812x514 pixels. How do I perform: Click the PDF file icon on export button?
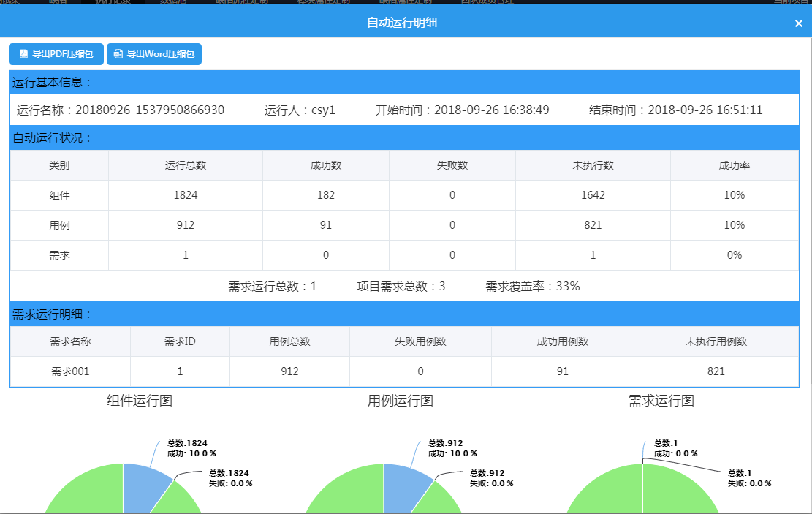click(x=23, y=54)
